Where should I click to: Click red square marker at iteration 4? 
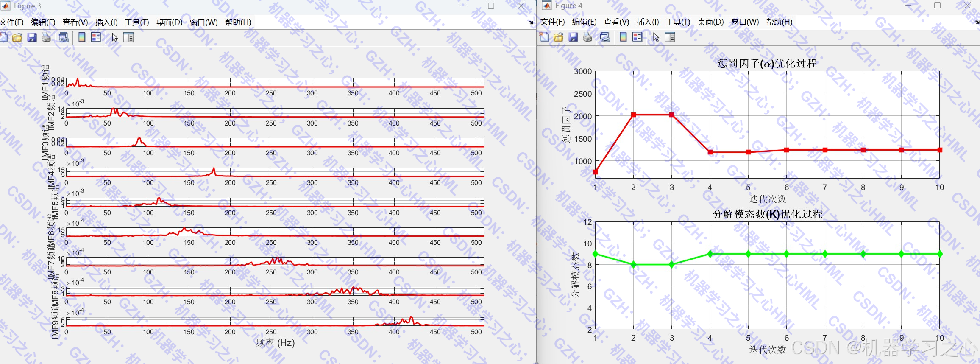[710, 152]
